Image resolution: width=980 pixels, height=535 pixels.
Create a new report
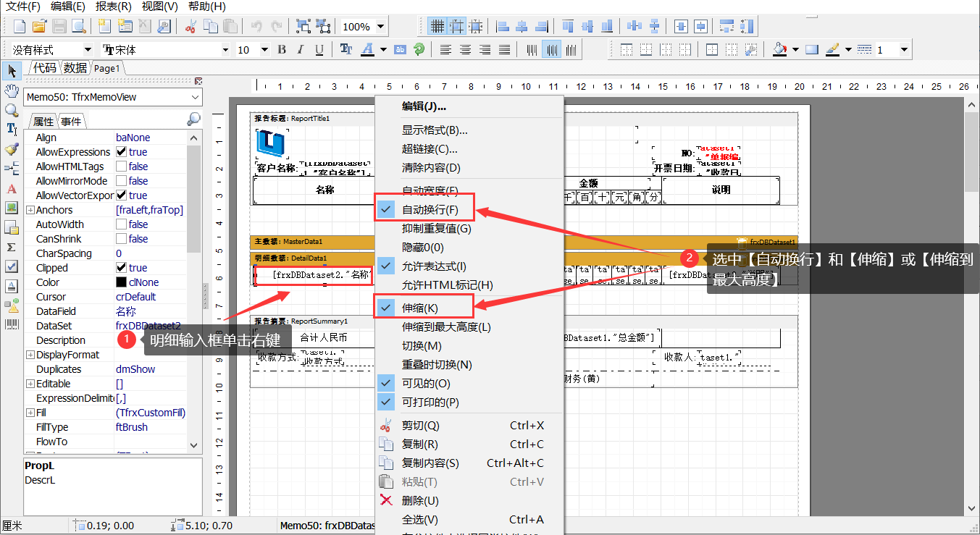[20, 27]
